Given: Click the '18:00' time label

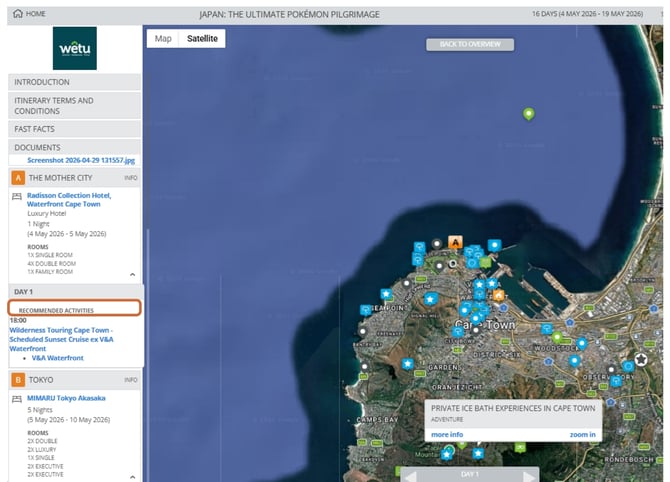Looking at the screenshot, I should [x=18, y=320].
